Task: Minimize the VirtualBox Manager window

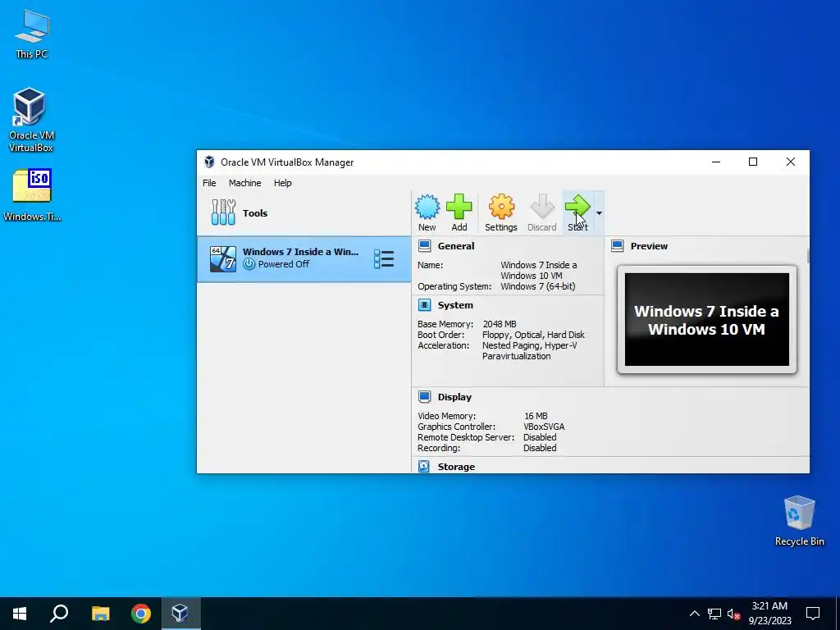Action: point(715,162)
